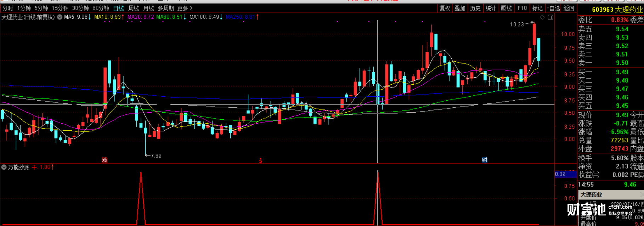Screen dimensions: 644x226
Task: Click the MA10: 8.93 indicator label
Action: tap(109, 17)
